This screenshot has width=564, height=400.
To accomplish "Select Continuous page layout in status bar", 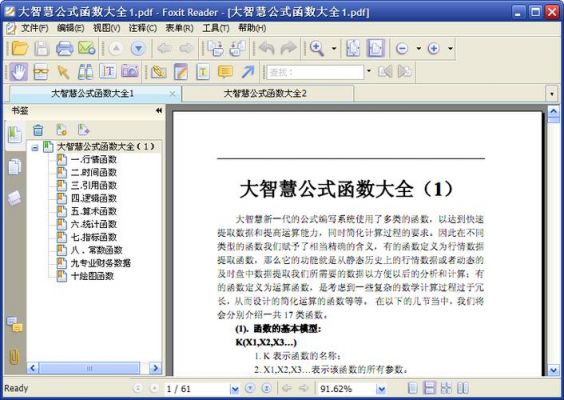I will pos(429,388).
